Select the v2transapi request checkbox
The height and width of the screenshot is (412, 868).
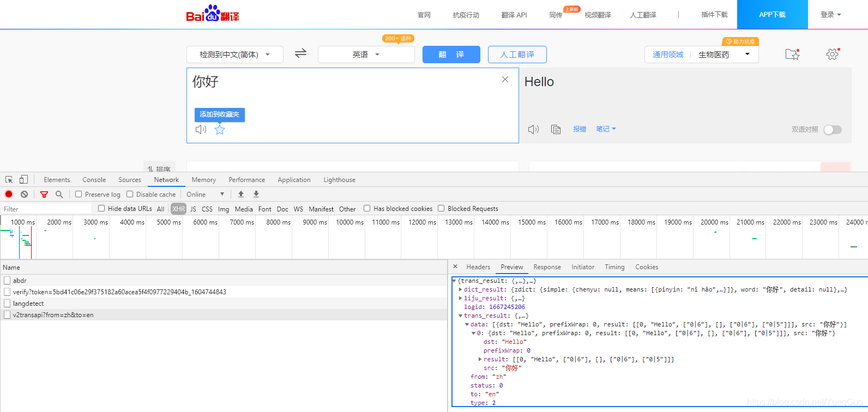pyautogui.click(x=7, y=315)
